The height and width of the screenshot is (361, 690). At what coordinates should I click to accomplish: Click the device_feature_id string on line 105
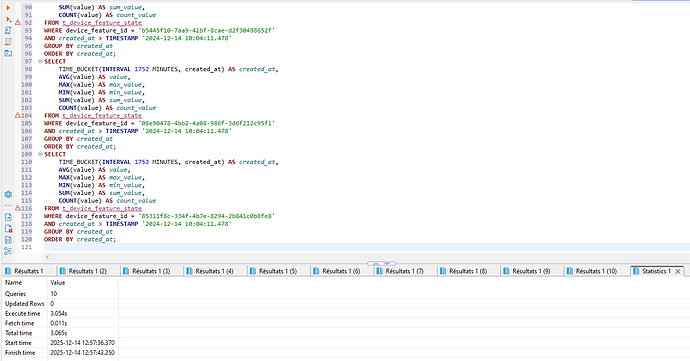click(207, 123)
